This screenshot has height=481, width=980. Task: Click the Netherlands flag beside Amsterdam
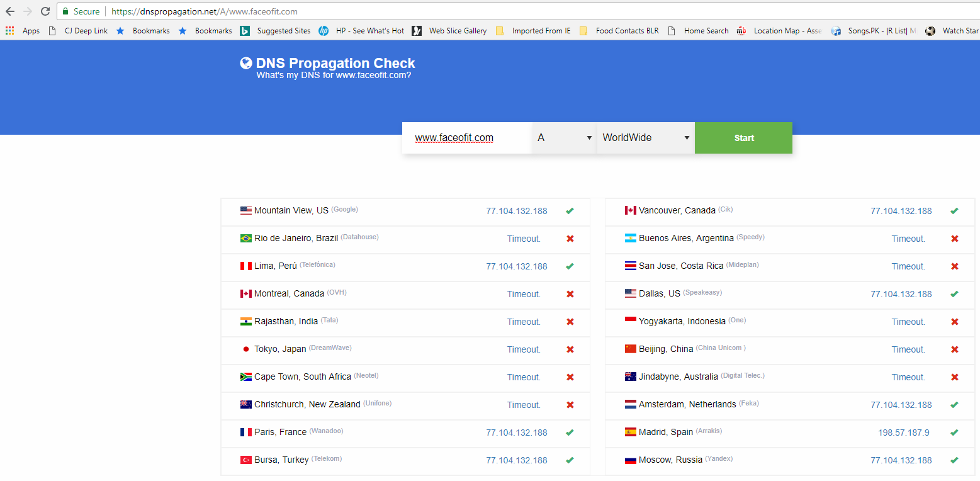[x=631, y=404]
